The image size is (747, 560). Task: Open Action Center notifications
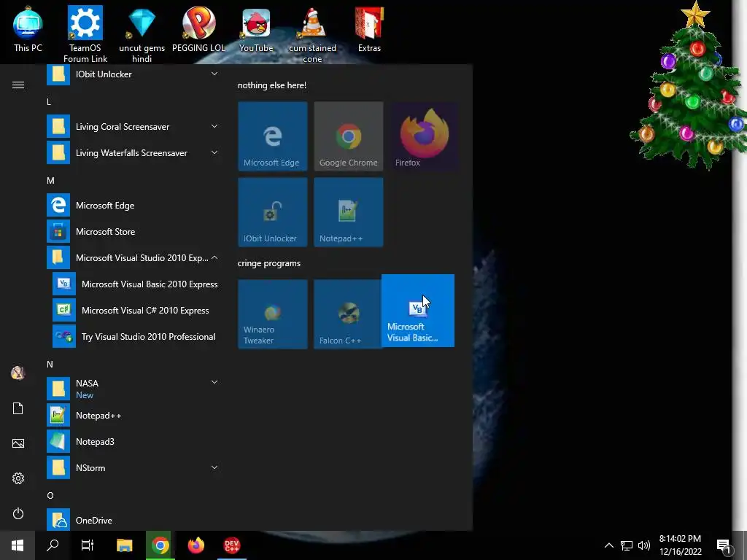[724, 545]
